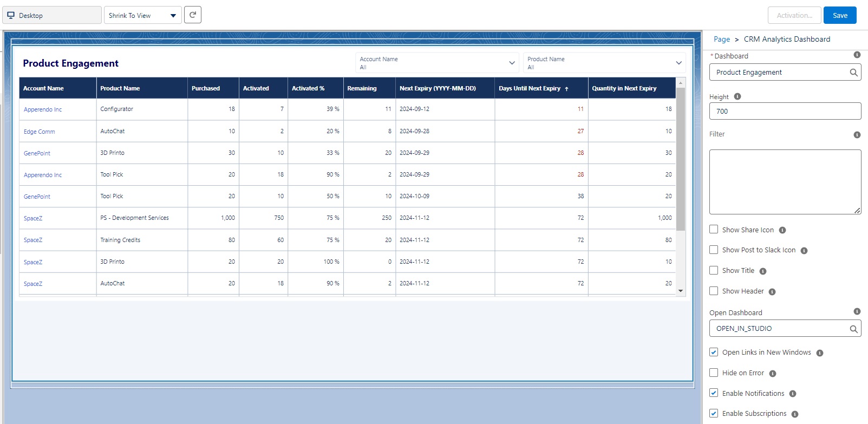Click the table vertical scrollbar thumb
Image resolution: width=868 pixels, height=424 pixels.
(x=681, y=159)
